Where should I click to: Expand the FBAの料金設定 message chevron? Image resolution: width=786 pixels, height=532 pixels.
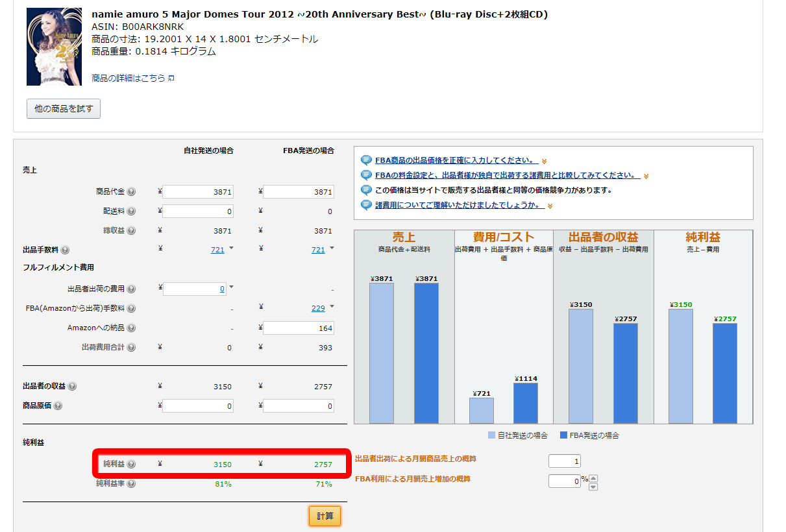[x=646, y=176]
